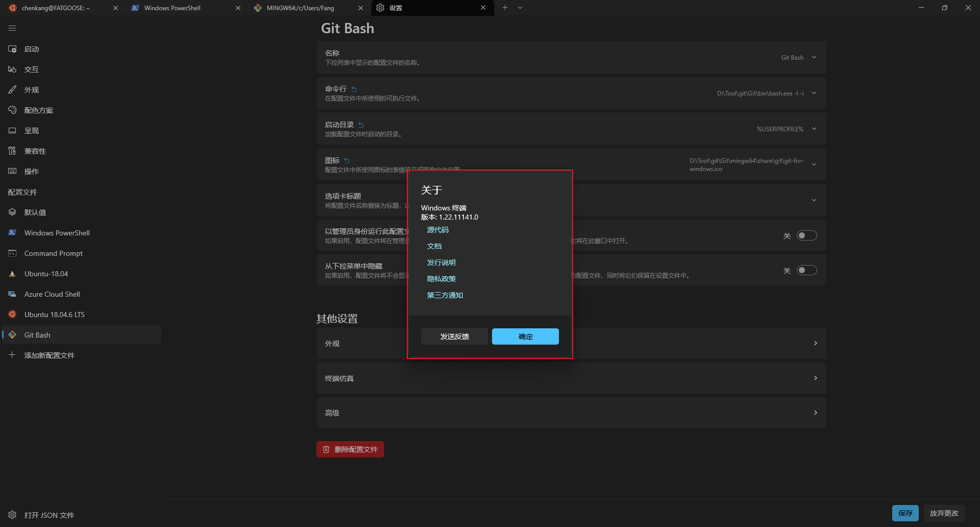Image resolution: width=980 pixels, height=527 pixels.
Task: Open the 呈现 monitor icon
Action: (x=12, y=131)
